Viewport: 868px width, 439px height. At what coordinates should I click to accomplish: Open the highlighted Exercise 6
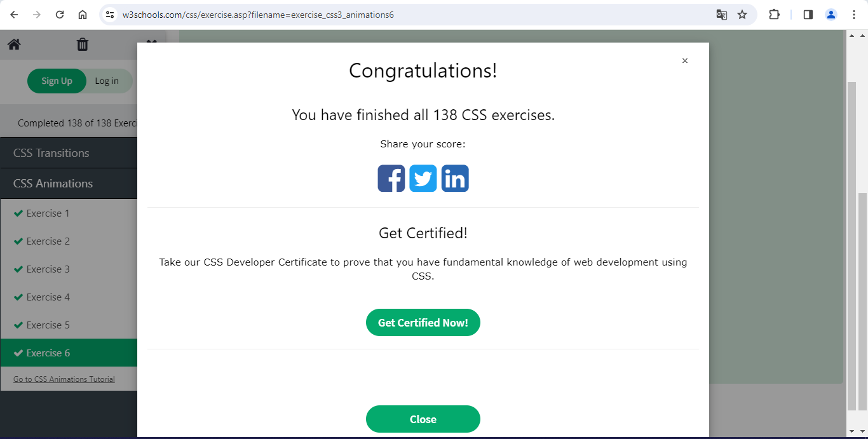(48, 353)
